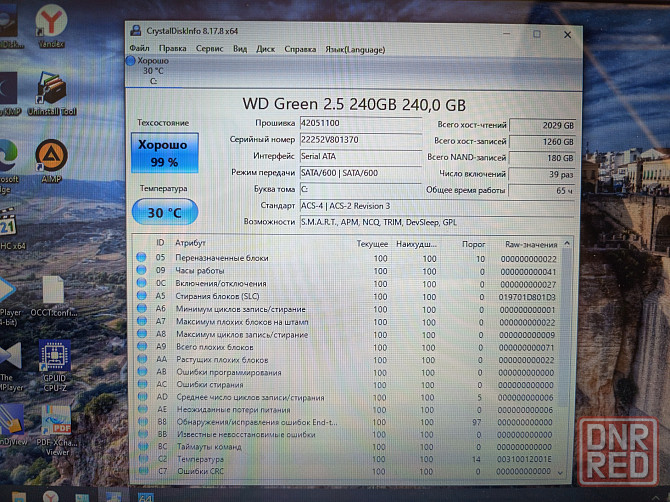Click the Yandex icon in the taskbar
Image resolution: width=670 pixels, height=502 pixels.
tap(51, 496)
